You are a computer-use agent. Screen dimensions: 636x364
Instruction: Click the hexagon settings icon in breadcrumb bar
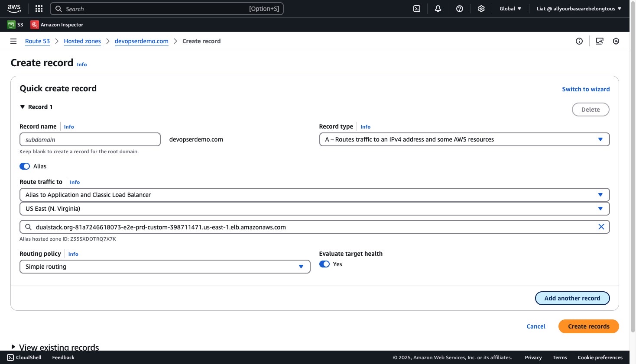tap(616, 41)
